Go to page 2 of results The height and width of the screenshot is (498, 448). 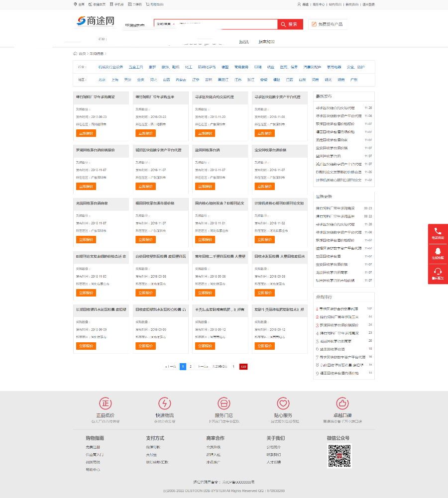[x=190, y=366]
